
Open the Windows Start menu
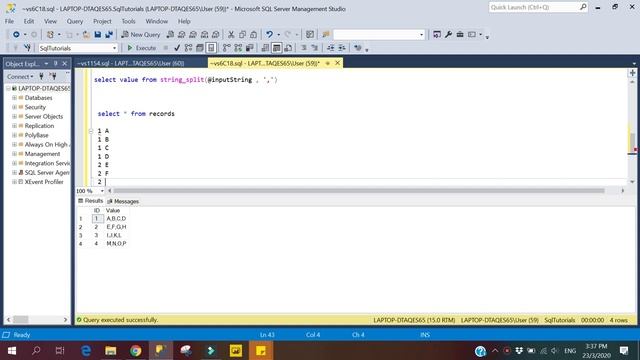(x=11, y=350)
